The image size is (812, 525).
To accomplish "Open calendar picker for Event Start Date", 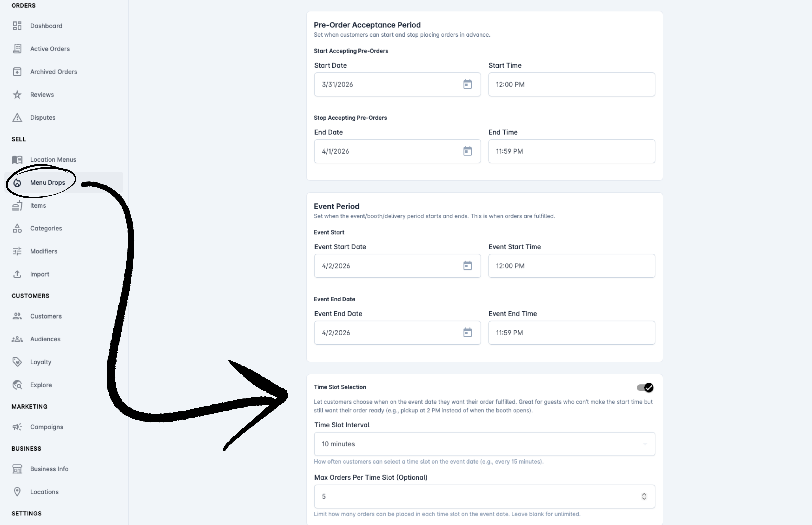I will pyautogui.click(x=467, y=266).
